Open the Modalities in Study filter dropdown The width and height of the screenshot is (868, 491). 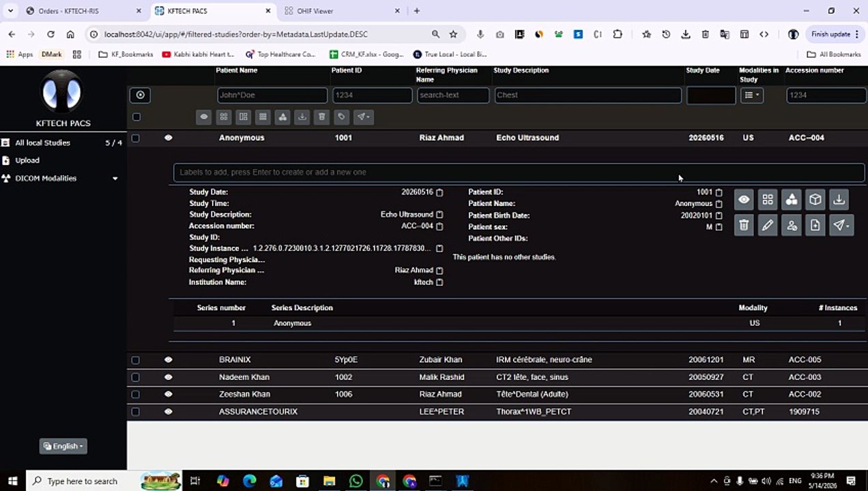[751, 95]
